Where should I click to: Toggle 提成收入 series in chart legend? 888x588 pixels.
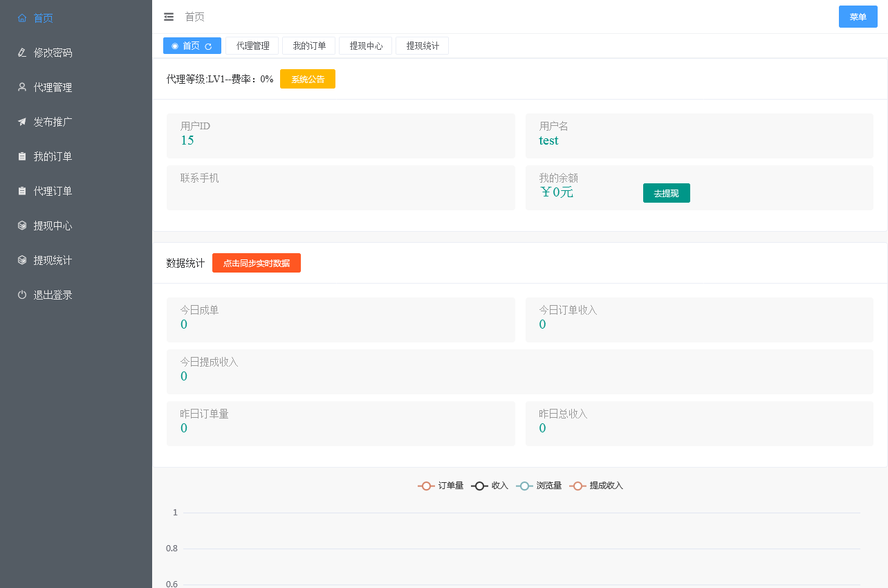tap(596, 486)
